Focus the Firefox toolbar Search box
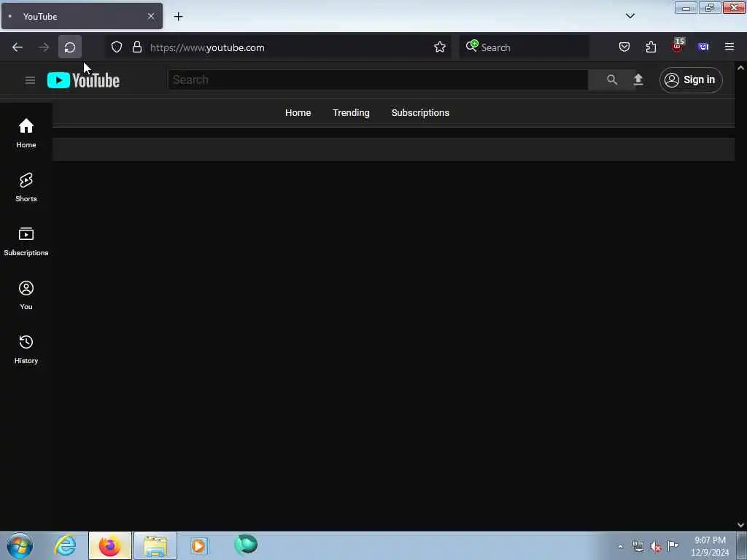This screenshot has width=747, height=560. (524, 47)
